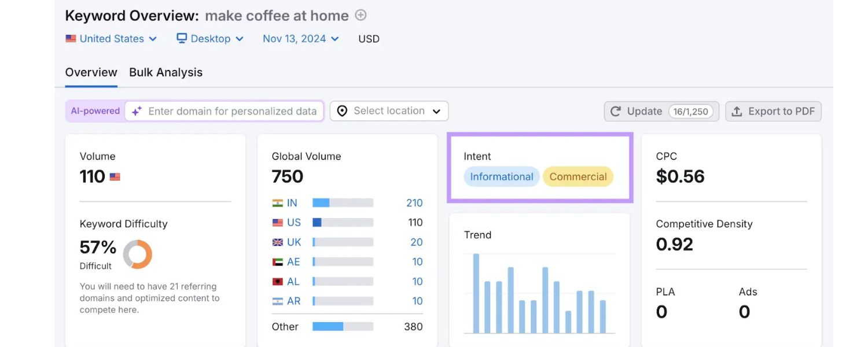The width and height of the screenshot is (868, 347).
Task: Click the AI sparkle icon in the domain field
Action: (x=135, y=110)
